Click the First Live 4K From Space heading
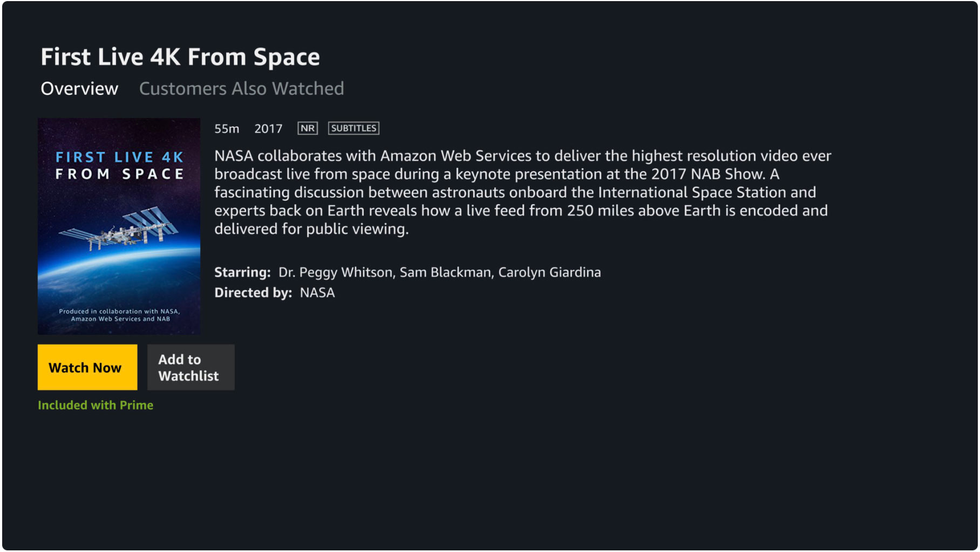 [180, 57]
